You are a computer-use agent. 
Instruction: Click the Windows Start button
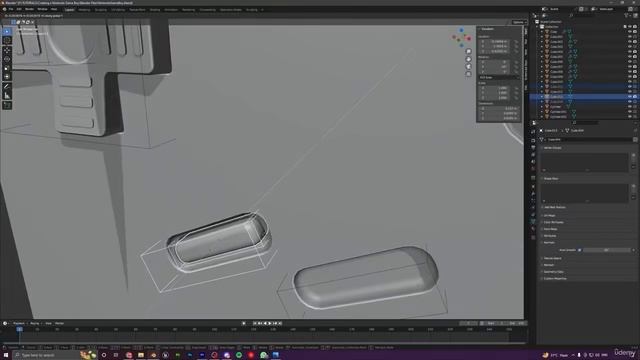pyautogui.click(x=5, y=355)
